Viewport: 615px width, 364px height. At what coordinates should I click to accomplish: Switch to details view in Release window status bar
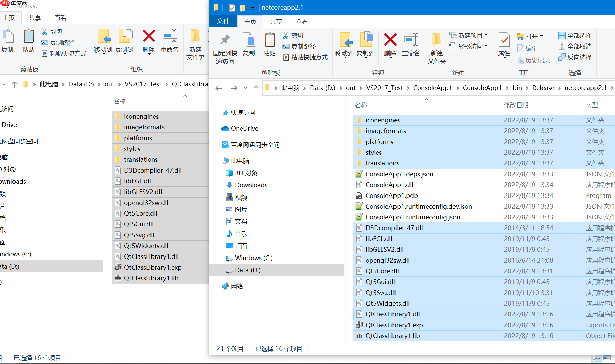pyautogui.click(x=597, y=358)
